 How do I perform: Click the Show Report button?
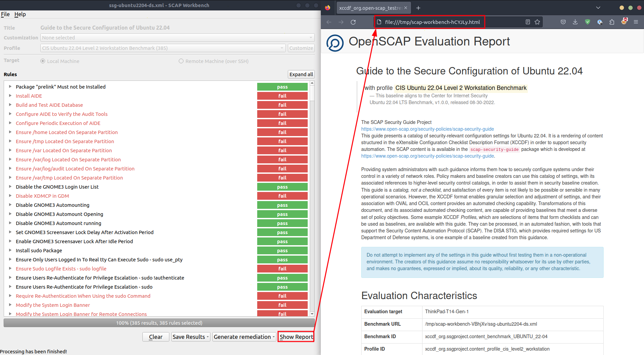(x=296, y=337)
